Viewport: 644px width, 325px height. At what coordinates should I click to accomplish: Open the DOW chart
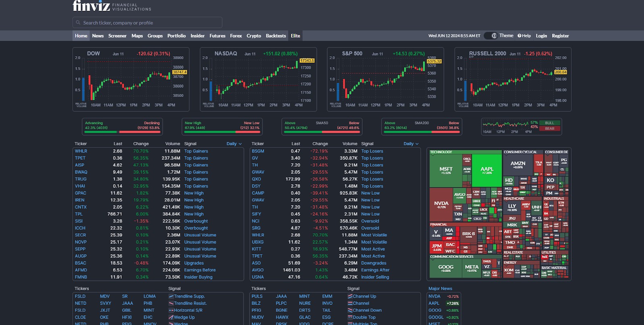pyautogui.click(x=131, y=79)
